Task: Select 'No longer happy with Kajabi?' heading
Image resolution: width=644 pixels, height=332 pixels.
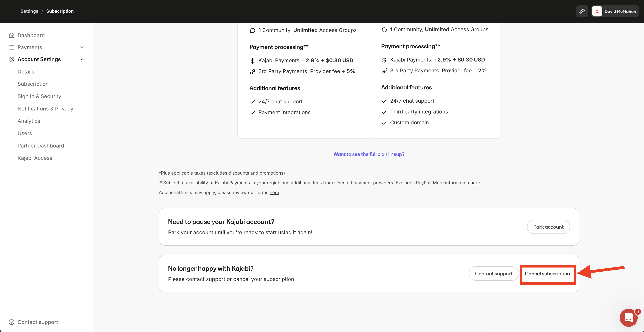Action: point(210,268)
